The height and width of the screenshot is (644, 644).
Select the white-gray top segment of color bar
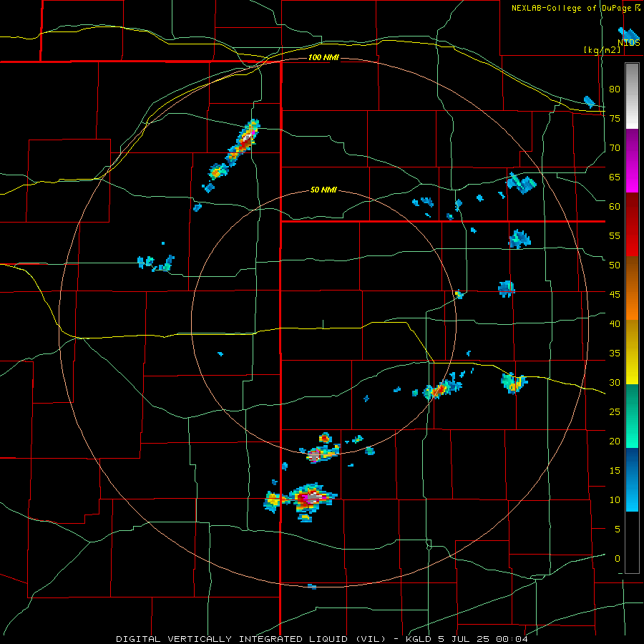point(632,96)
